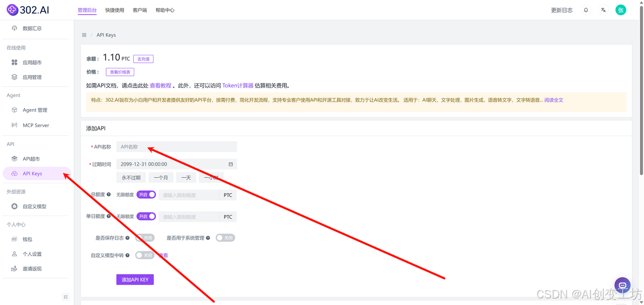Click help icon beside 是否保存日志
The image size is (644, 305).
(x=127, y=238)
